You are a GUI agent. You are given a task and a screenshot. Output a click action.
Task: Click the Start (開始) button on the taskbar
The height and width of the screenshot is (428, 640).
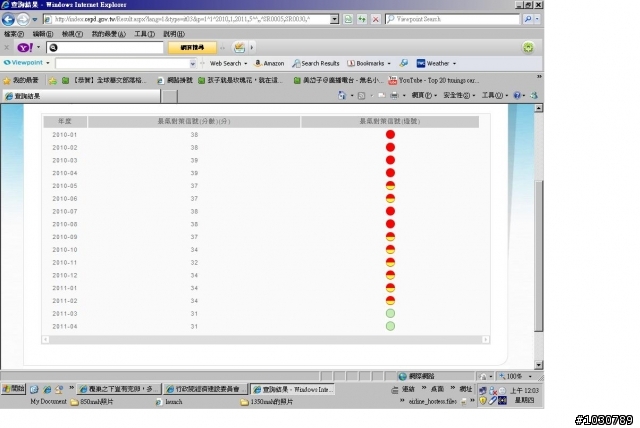pyautogui.click(x=13, y=389)
